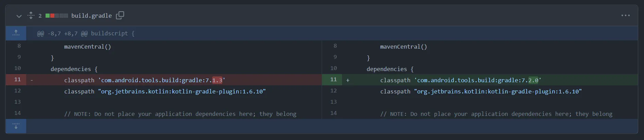Click the plus marker on added line
The image size is (644, 140).
pos(348,81)
